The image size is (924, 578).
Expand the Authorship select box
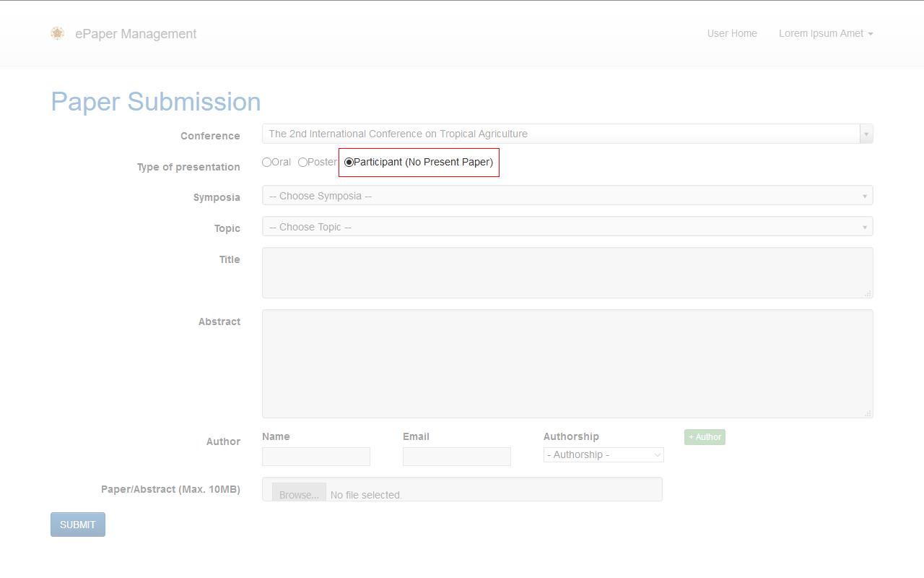603,454
